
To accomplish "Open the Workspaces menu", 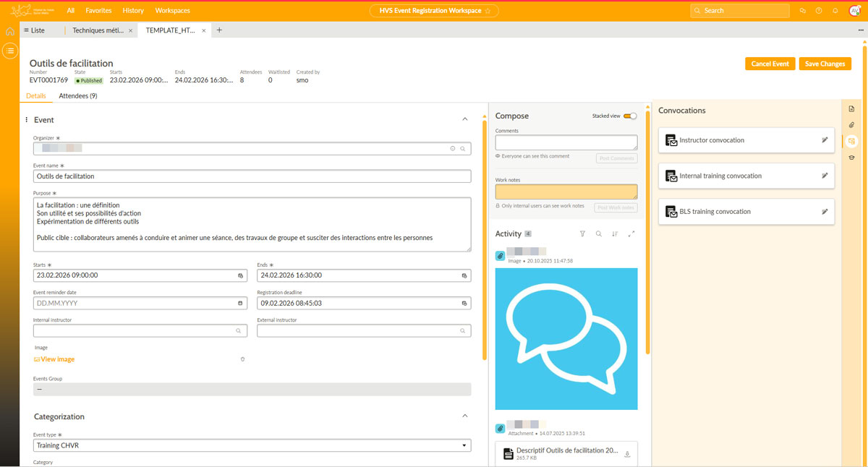I will (x=172, y=11).
